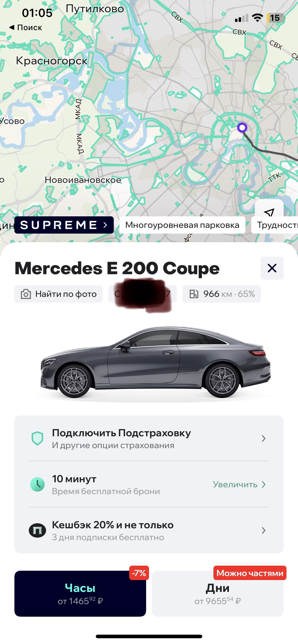The image size is (298, 644).
Task: Tap the Можно частями red badge
Action: [x=250, y=573]
